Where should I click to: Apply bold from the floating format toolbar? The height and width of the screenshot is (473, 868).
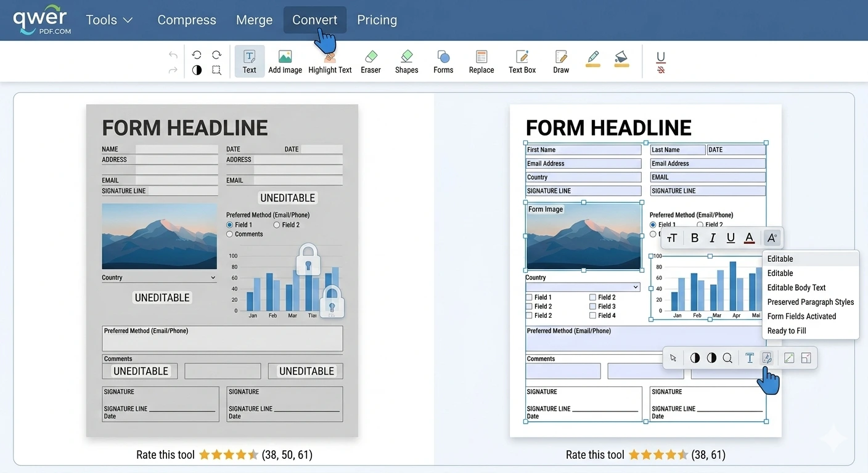click(x=695, y=238)
